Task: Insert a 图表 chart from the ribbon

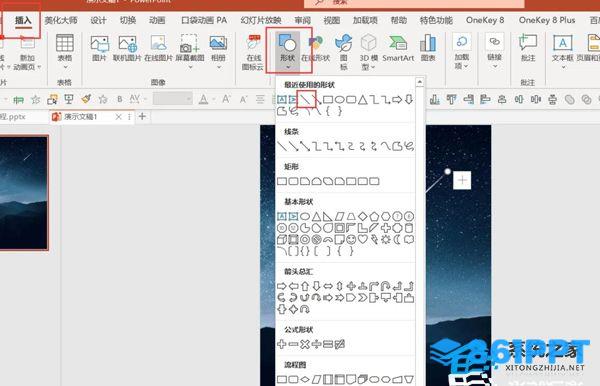Action: (x=428, y=49)
